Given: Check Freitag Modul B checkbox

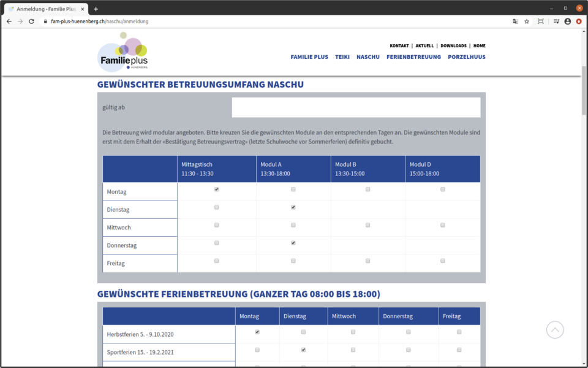Looking at the screenshot, I should point(368,261).
